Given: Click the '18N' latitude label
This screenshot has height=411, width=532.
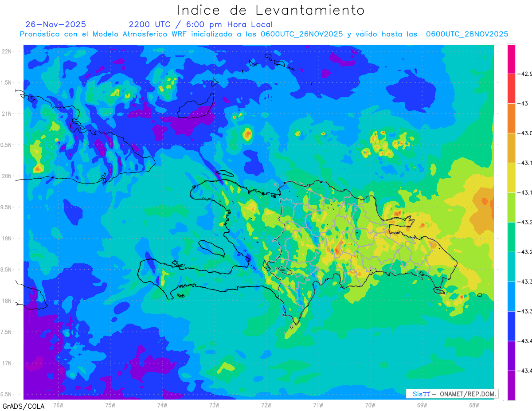Looking at the screenshot, I should [8, 301].
